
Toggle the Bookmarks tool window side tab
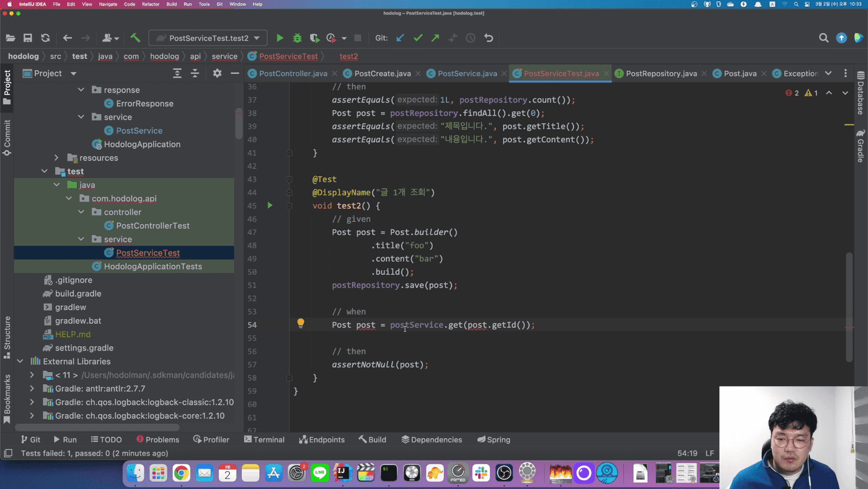pyautogui.click(x=7, y=397)
